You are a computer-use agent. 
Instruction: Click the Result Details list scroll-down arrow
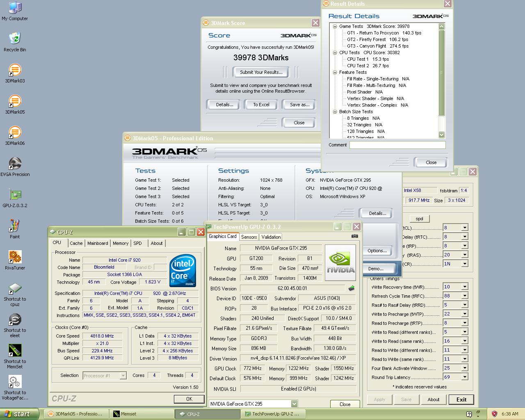(442, 135)
